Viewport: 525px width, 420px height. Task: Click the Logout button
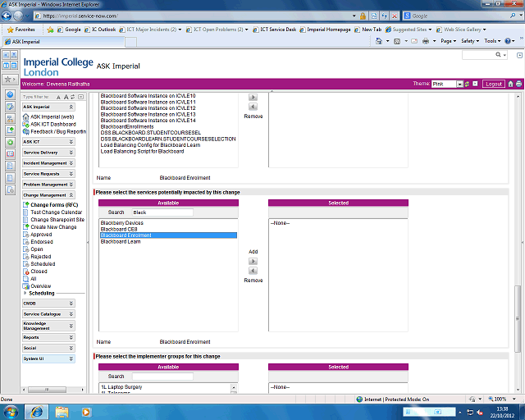[493, 84]
